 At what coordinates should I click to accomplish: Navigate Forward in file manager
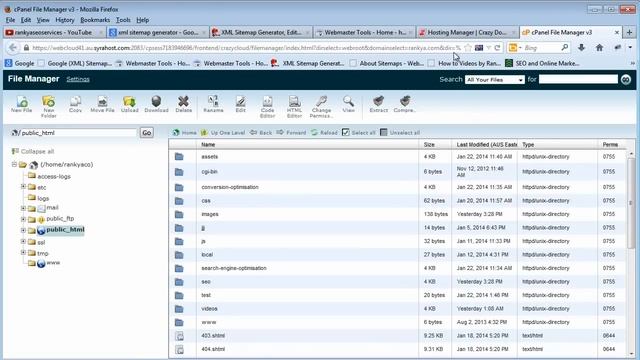291,133
